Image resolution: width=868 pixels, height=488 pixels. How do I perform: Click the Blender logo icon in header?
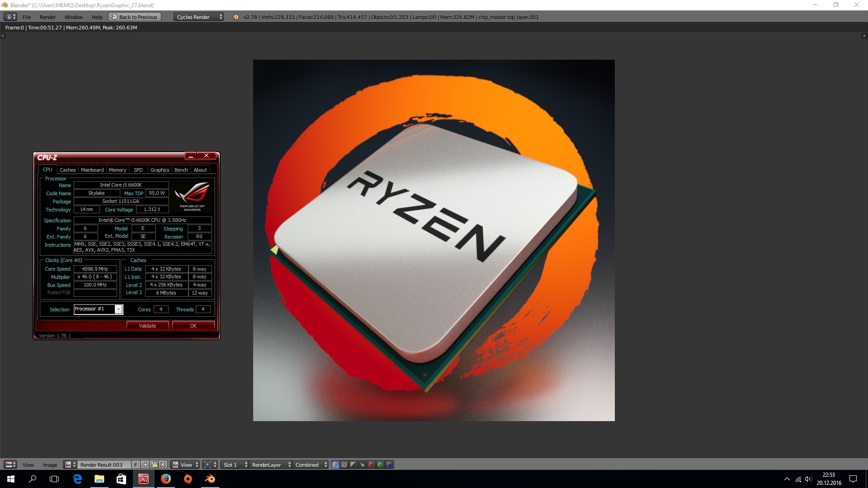click(235, 17)
